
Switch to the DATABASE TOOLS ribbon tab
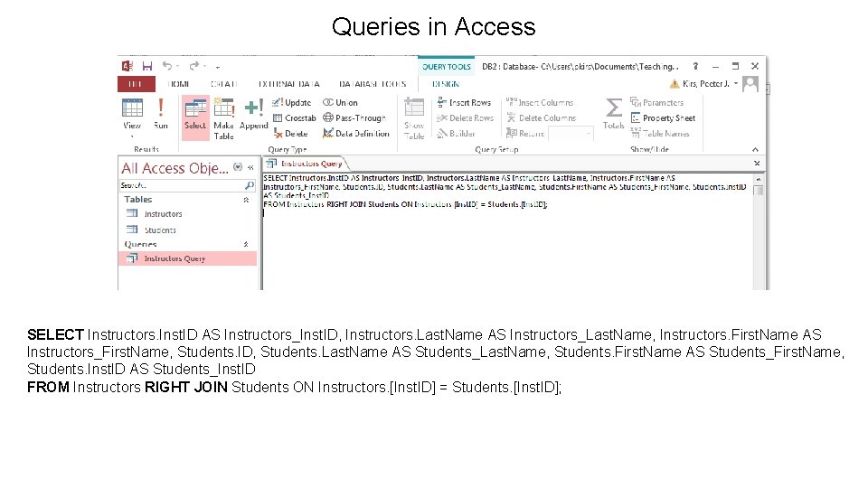pyautogui.click(x=373, y=84)
